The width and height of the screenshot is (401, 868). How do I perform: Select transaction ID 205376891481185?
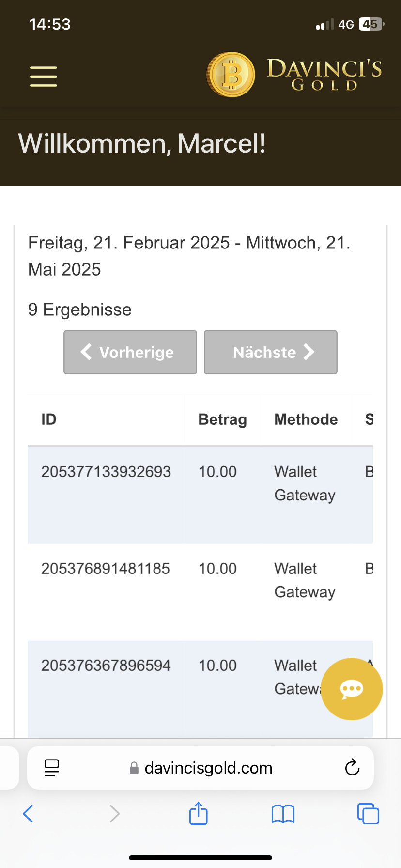pos(106,569)
